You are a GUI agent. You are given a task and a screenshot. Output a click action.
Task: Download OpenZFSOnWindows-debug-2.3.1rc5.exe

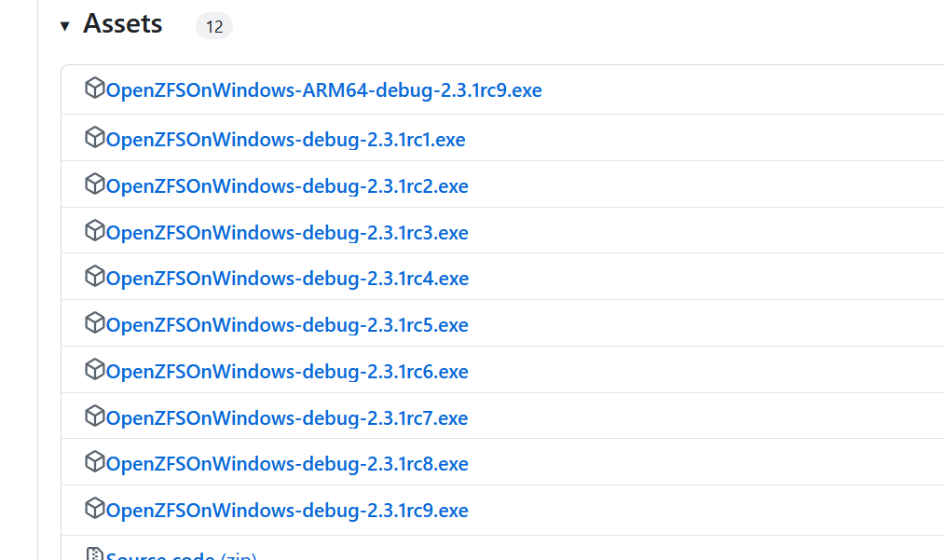pos(288,323)
